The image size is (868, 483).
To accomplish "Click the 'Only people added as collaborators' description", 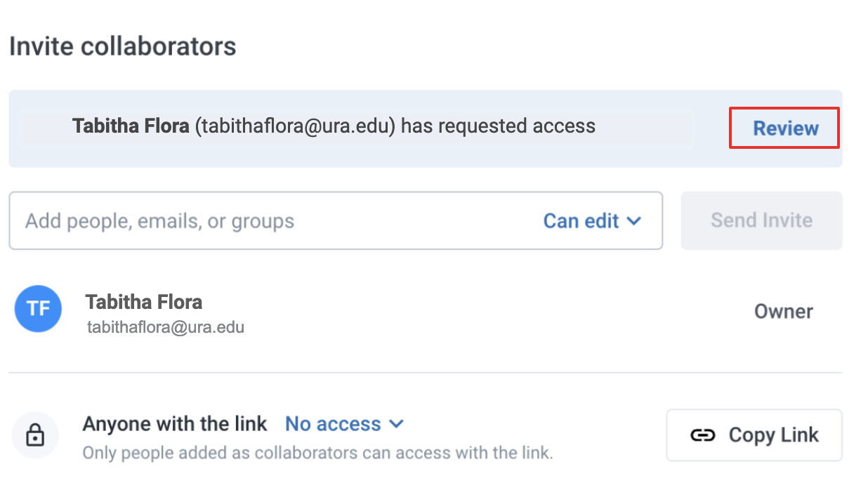I will pos(317,454).
